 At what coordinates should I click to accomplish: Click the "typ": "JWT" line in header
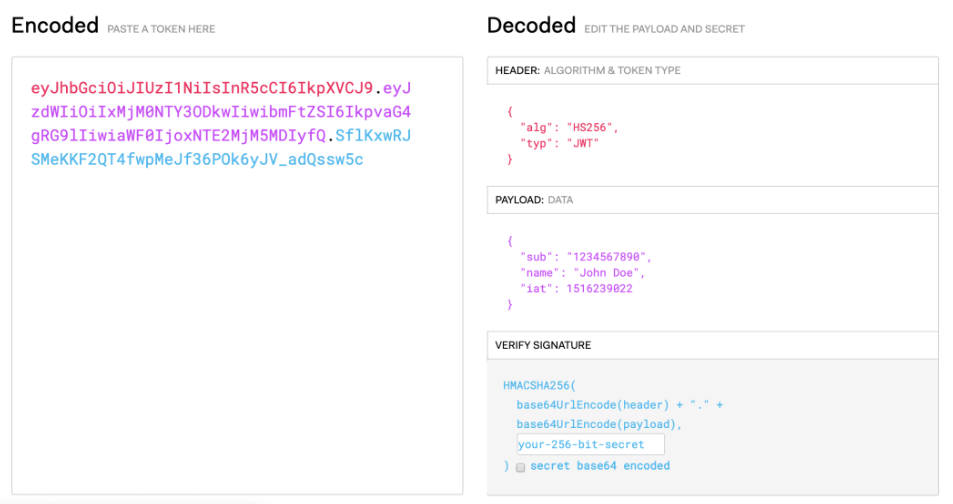coord(559,143)
